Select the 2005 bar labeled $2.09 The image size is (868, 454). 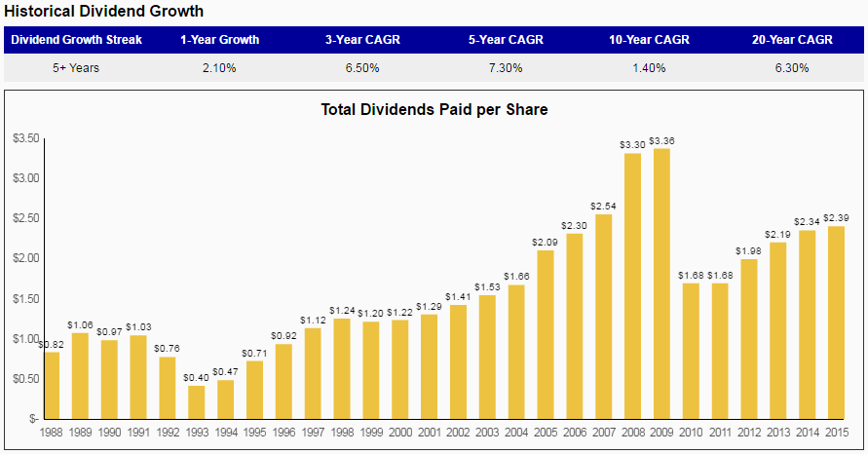pos(545,334)
